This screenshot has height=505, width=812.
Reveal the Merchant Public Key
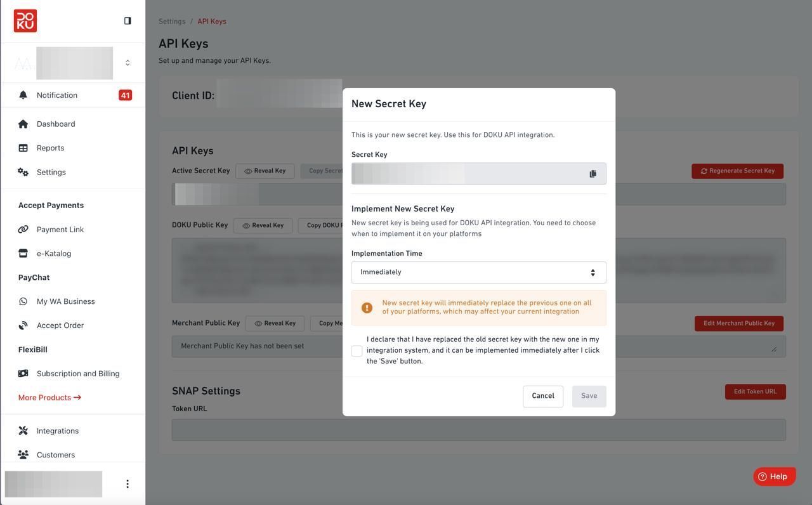pos(275,324)
